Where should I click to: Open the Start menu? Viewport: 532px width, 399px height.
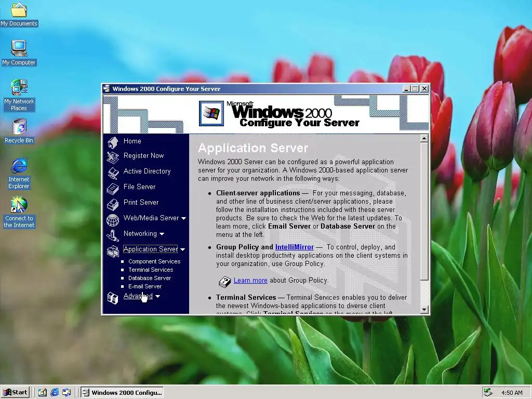pos(16,393)
